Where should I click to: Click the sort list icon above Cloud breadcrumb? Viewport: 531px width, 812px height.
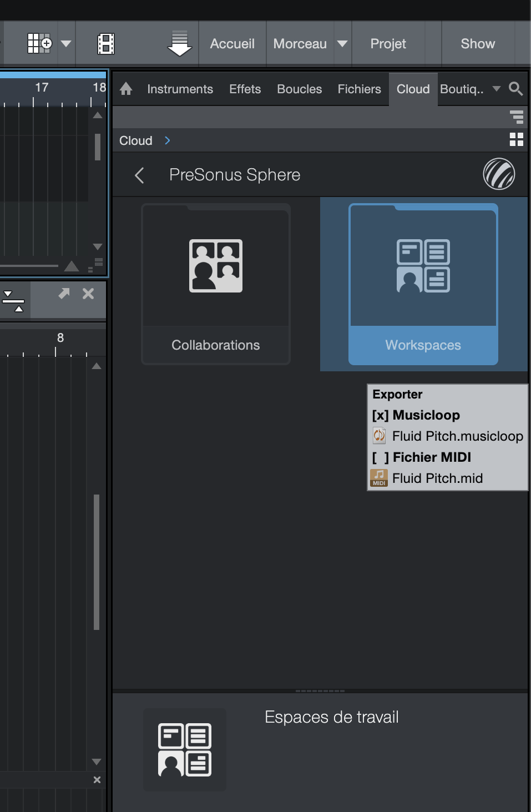[516, 117]
